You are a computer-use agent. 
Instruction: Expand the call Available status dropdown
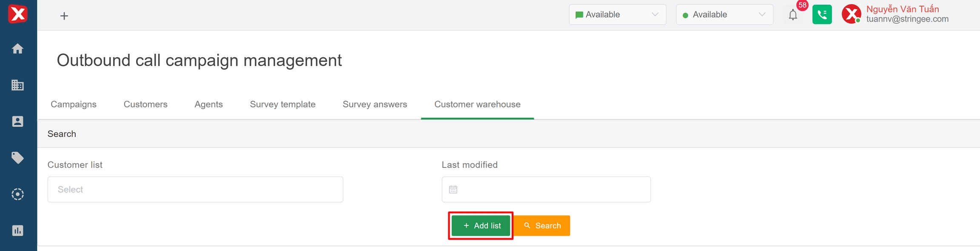click(x=724, y=15)
